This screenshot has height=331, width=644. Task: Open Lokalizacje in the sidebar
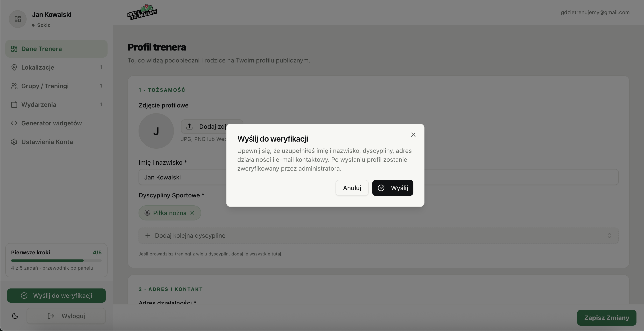click(56, 67)
